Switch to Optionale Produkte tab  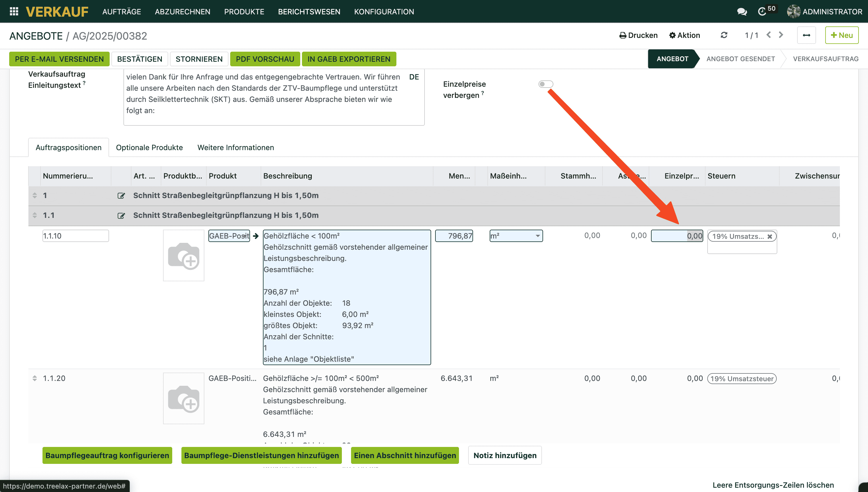click(x=149, y=147)
